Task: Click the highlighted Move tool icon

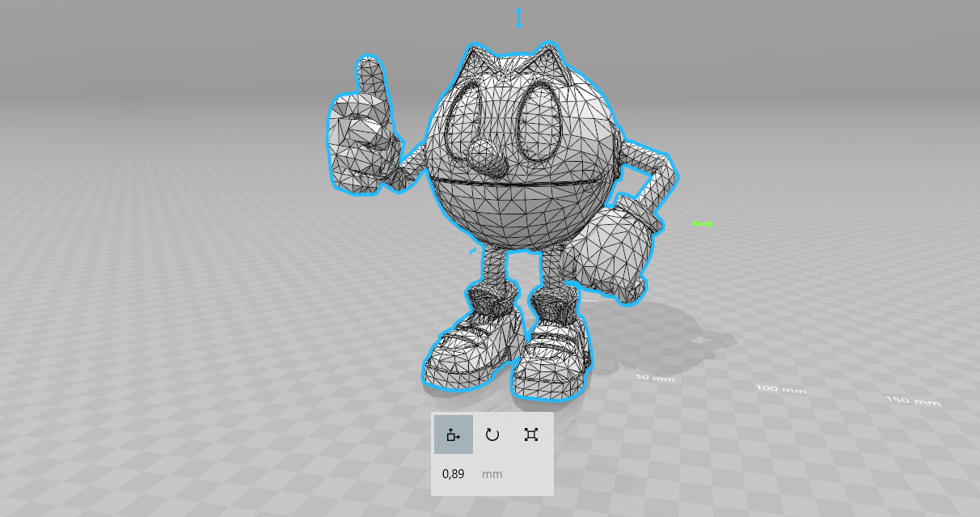Action: point(453,434)
